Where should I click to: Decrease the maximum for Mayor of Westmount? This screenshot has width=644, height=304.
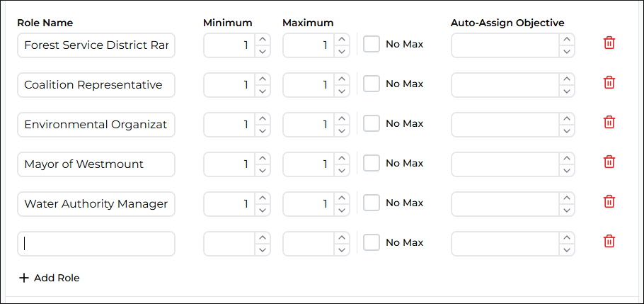(342, 170)
